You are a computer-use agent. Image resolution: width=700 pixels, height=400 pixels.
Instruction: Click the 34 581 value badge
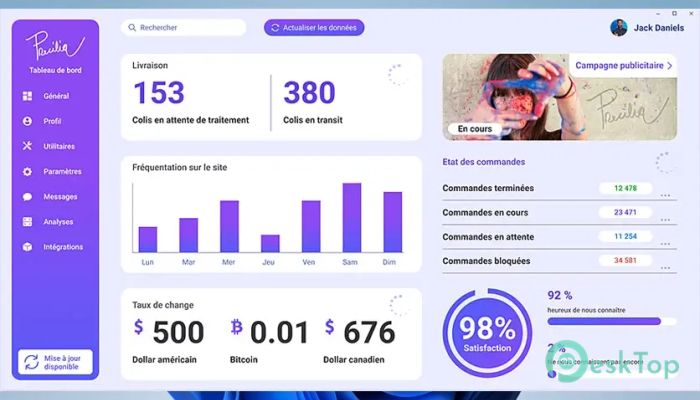click(x=625, y=261)
